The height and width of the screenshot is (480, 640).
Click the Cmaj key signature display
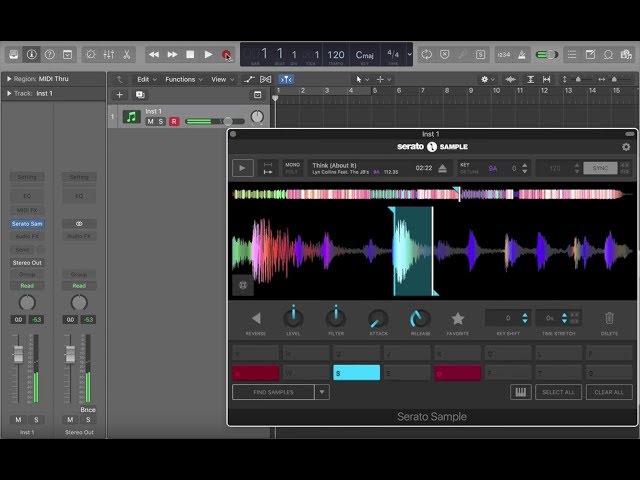[x=364, y=55]
